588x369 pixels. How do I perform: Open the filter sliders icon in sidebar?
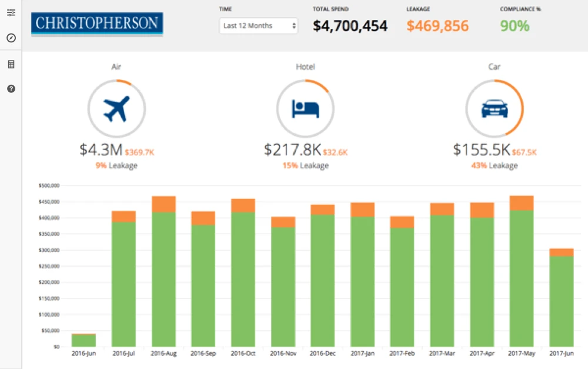point(11,12)
